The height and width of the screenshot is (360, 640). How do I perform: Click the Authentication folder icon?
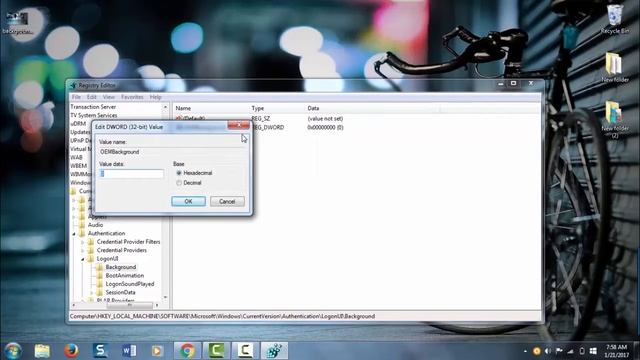(82, 233)
